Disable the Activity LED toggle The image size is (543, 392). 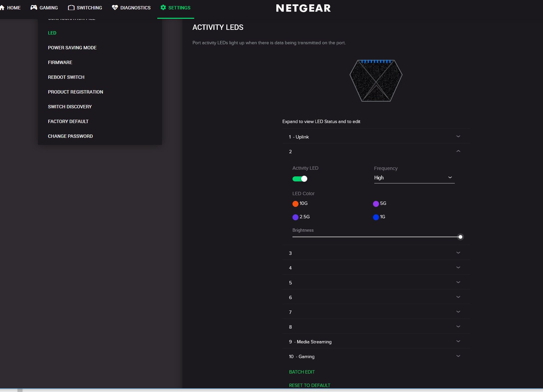(x=300, y=179)
